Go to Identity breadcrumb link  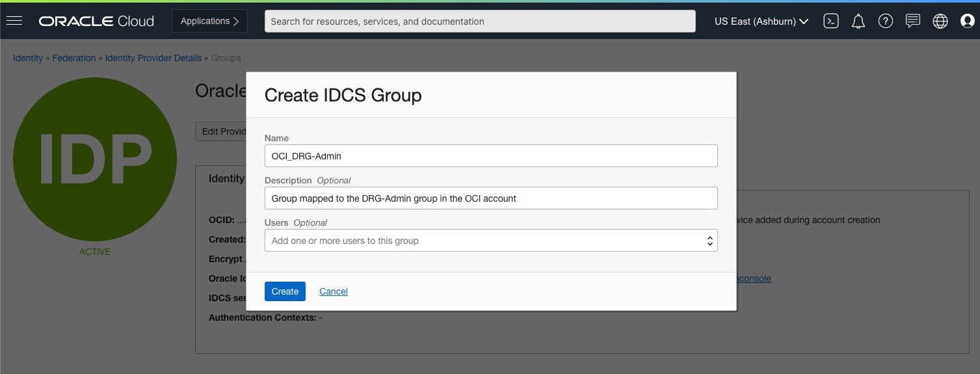(x=28, y=58)
